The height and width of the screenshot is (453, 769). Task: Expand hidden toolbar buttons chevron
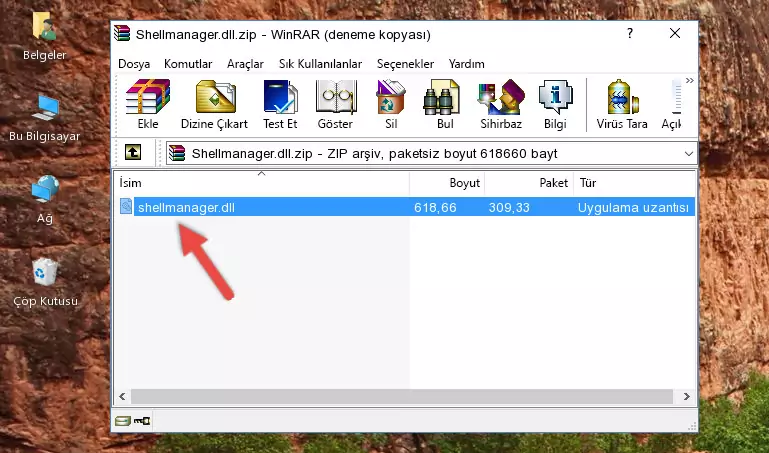pyautogui.click(x=690, y=80)
